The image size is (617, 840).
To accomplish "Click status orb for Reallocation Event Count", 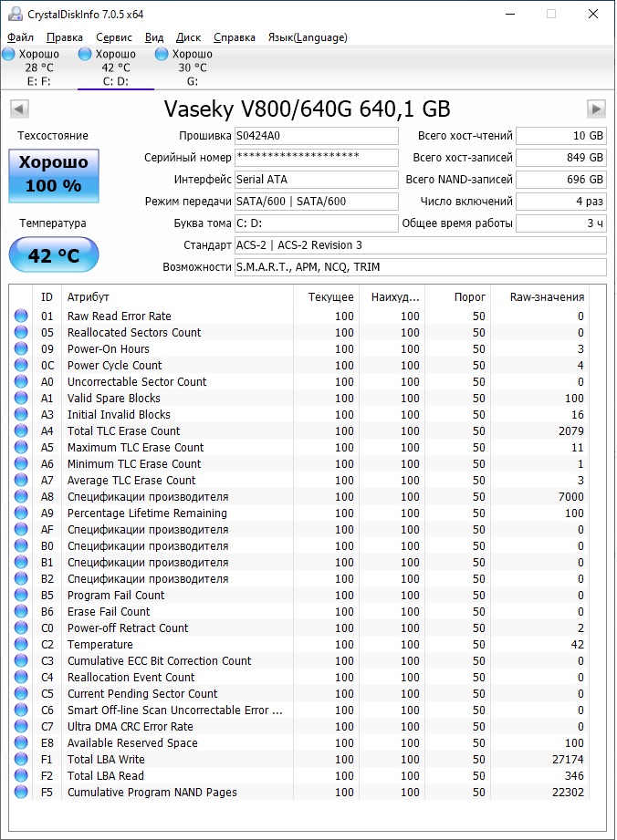I will point(21,677).
